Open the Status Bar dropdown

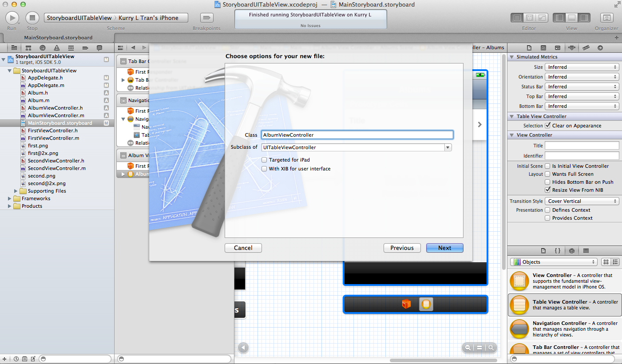(x=582, y=87)
